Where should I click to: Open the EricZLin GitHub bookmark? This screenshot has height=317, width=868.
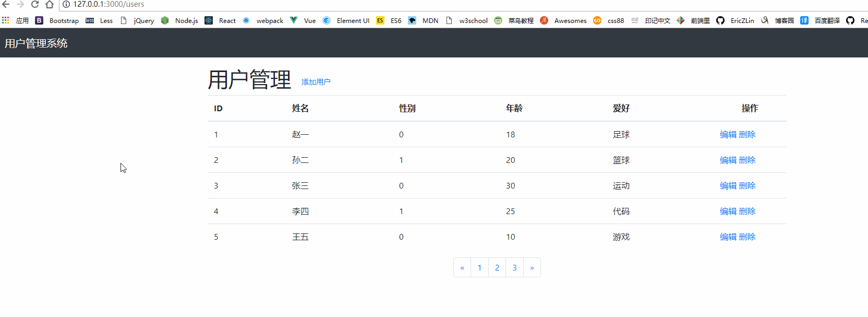(x=736, y=20)
